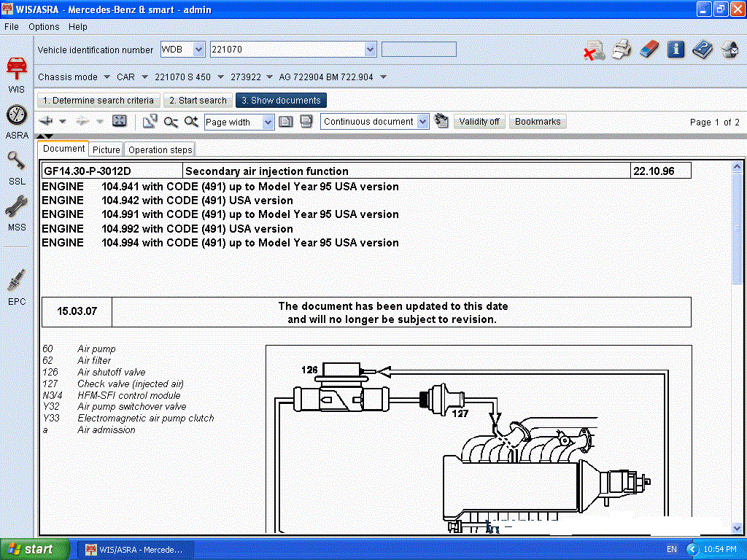Image resolution: width=747 pixels, height=560 pixels.
Task: Print the document with printer icon
Action: pos(622,50)
